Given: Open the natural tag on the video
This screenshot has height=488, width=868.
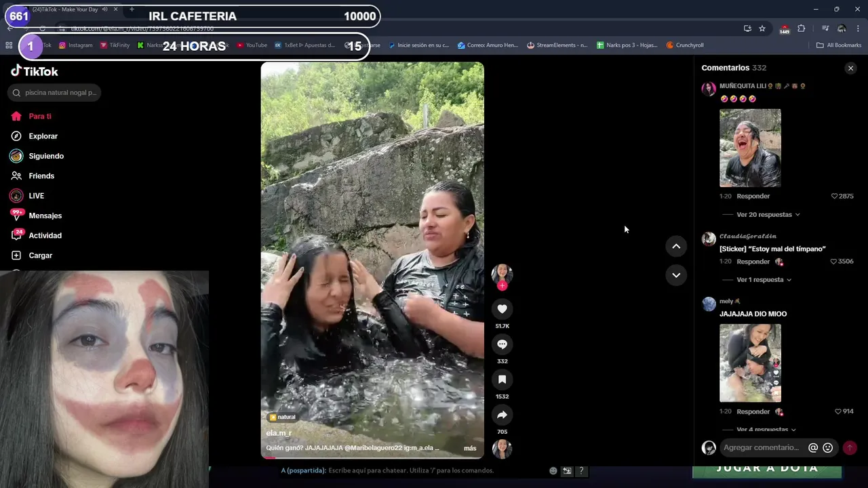Looking at the screenshot, I should (x=282, y=418).
